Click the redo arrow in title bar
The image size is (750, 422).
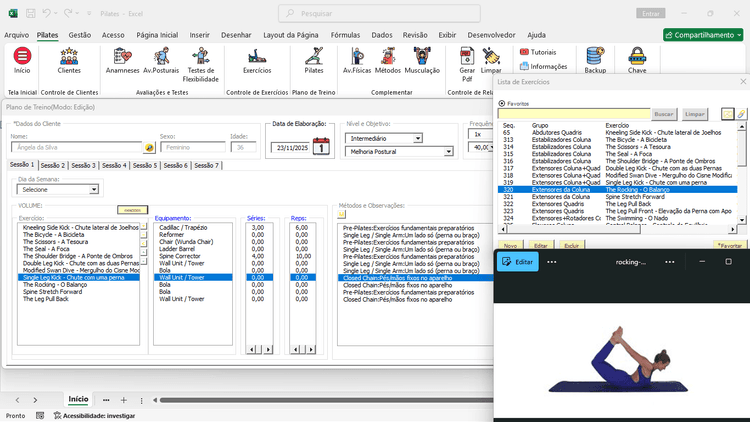tap(68, 13)
